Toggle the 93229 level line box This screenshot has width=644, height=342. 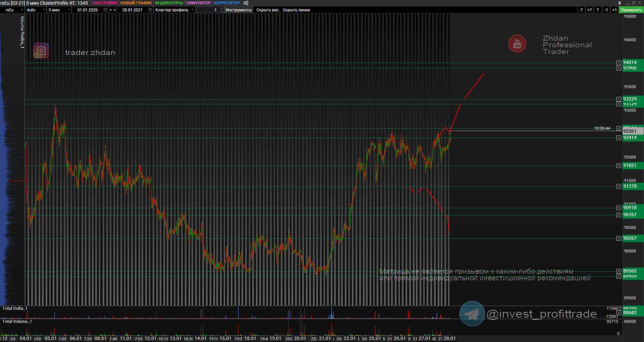pyautogui.click(x=619, y=99)
